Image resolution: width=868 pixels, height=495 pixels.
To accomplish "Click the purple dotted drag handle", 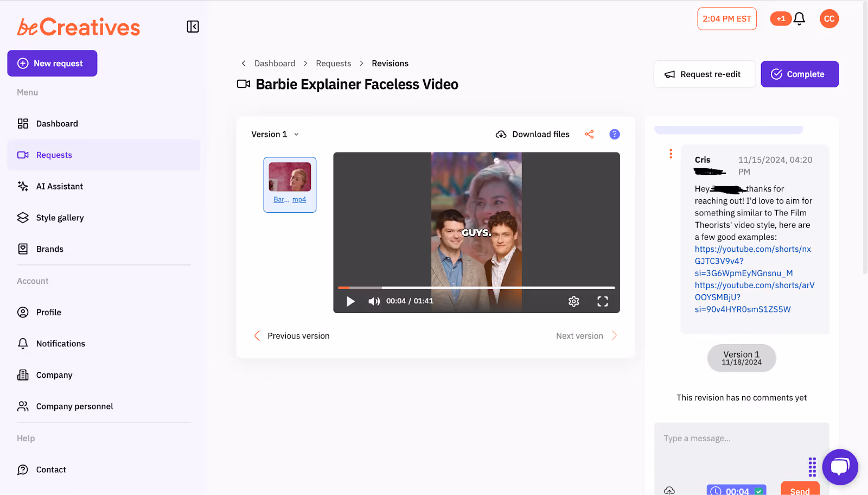I will coord(812,467).
